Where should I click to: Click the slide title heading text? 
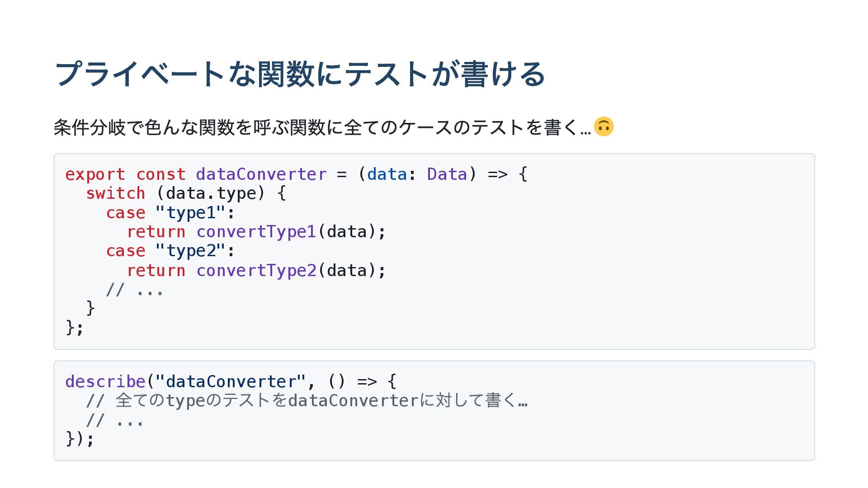300,74
